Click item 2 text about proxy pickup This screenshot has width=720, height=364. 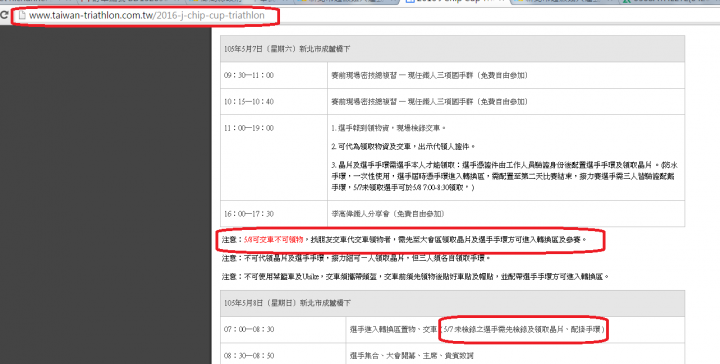[403, 147]
